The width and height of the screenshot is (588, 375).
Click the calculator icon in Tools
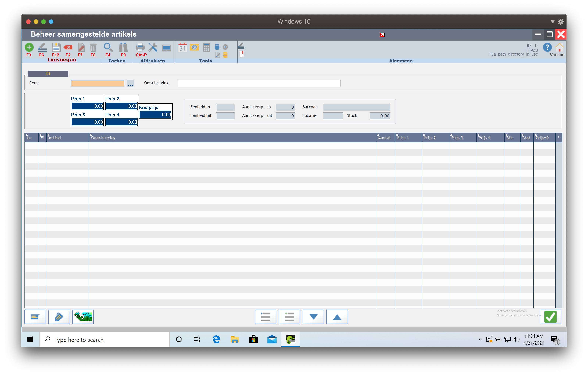(x=206, y=47)
